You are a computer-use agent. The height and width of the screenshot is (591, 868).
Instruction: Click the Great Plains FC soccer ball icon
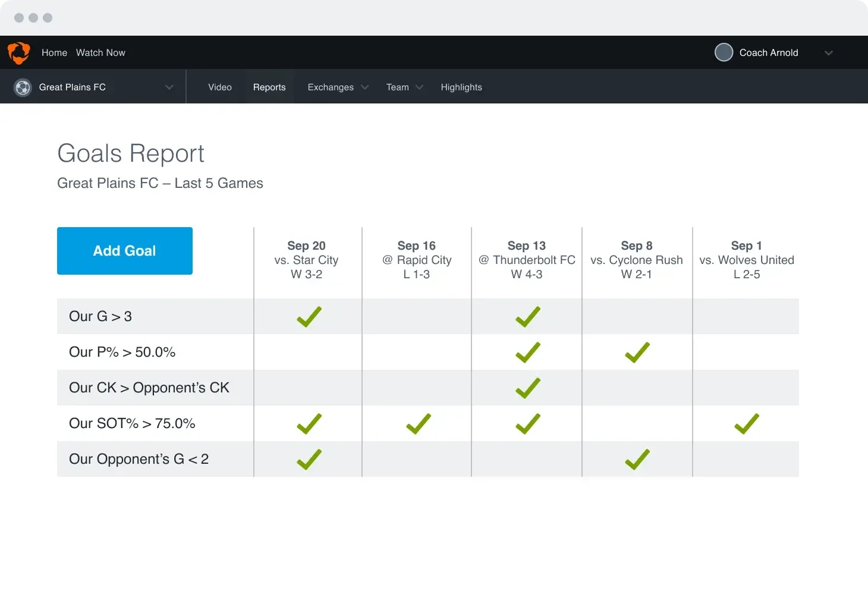coord(23,87)
